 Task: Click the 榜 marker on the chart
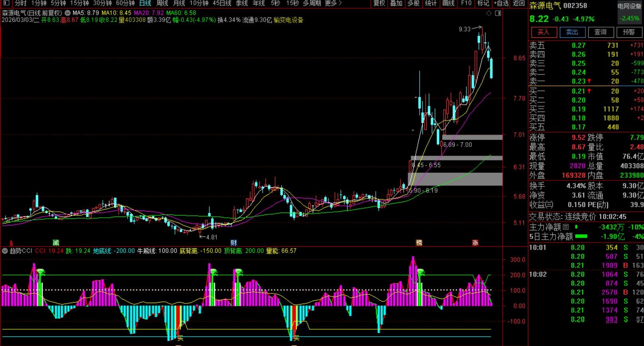(419, 242)
